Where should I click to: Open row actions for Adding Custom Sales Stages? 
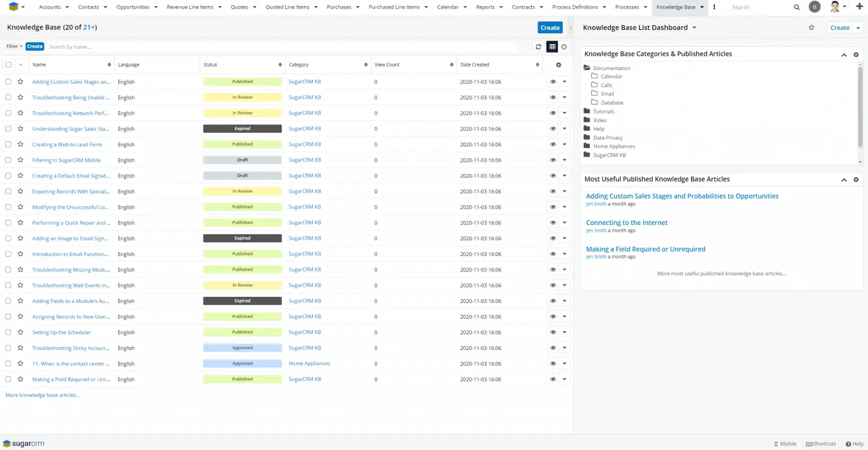coord(564,81)
